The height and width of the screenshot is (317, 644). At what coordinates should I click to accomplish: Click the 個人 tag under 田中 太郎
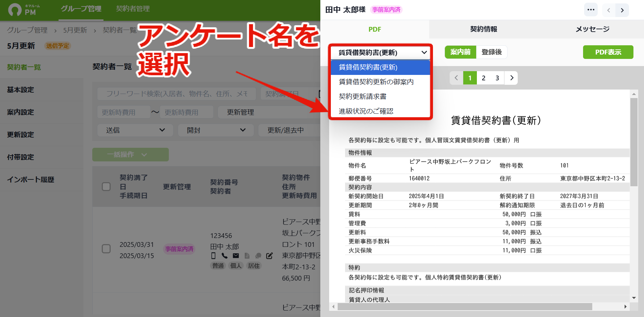(x=236, y=266)
